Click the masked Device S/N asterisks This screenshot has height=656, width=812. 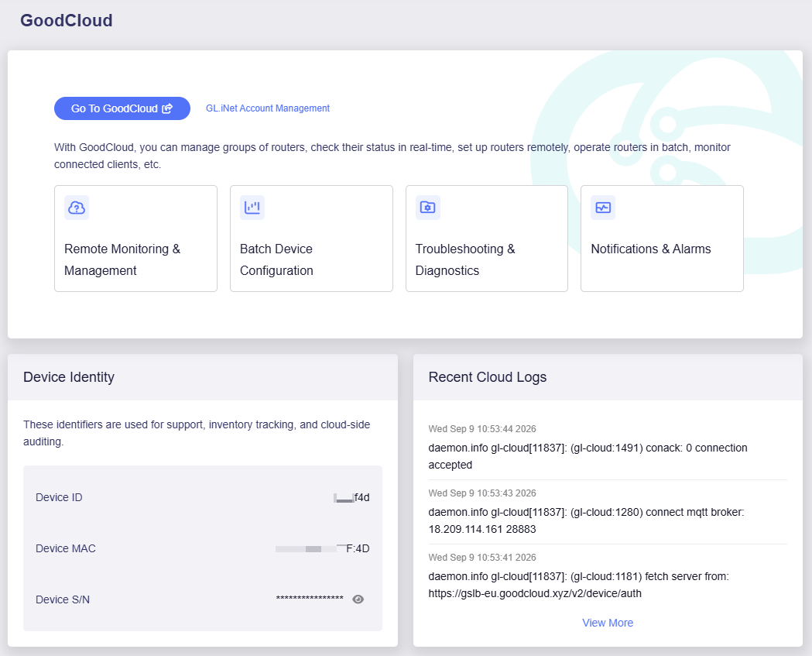(310, 599)
